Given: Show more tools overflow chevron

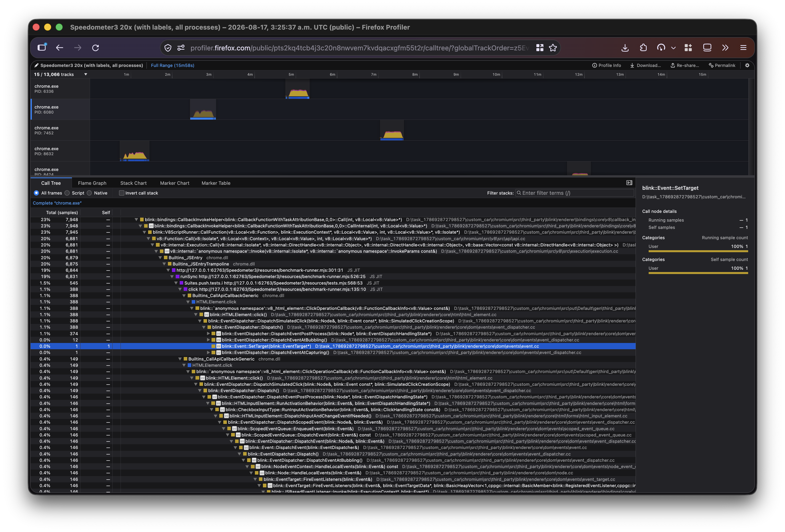Looking at the screenshot, I should point(725,48).
